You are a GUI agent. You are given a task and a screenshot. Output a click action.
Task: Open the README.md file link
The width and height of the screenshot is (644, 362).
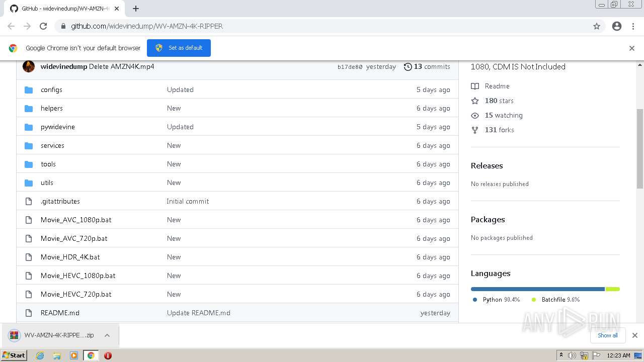(60, 313)
